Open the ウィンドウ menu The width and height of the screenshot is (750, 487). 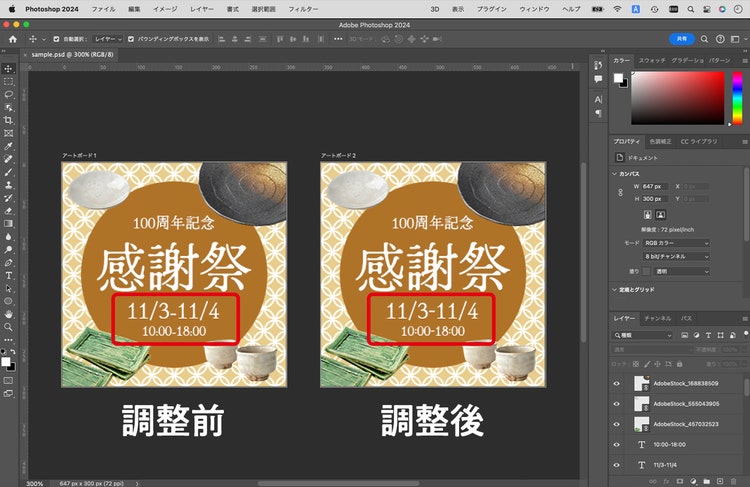tap(534, 9)
